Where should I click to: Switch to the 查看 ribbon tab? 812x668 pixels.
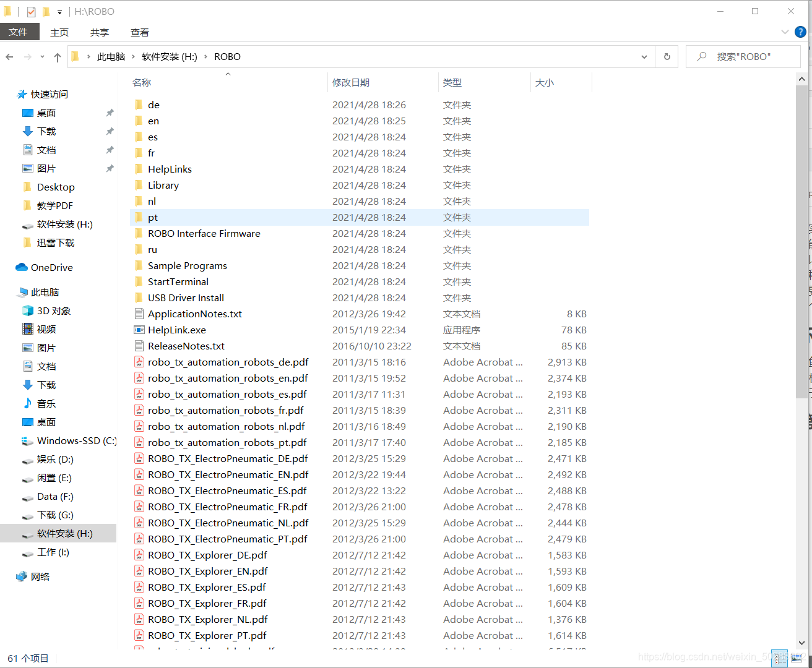[140, 32]
